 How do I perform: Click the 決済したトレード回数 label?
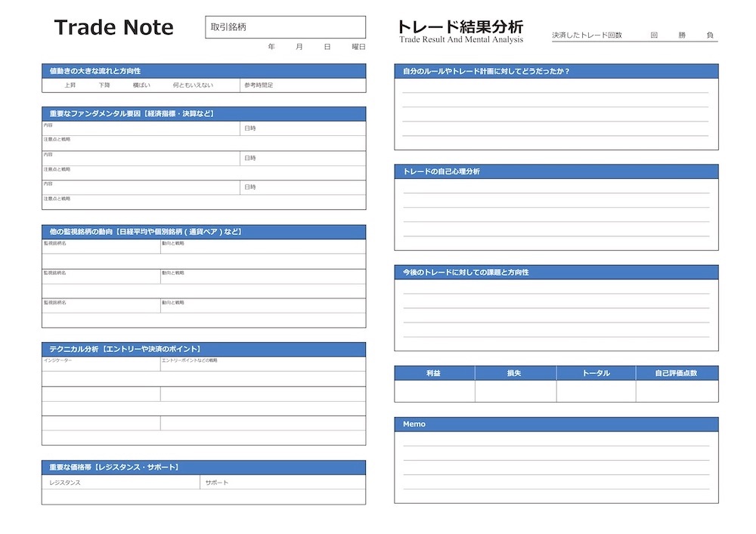tap(587, 35)
